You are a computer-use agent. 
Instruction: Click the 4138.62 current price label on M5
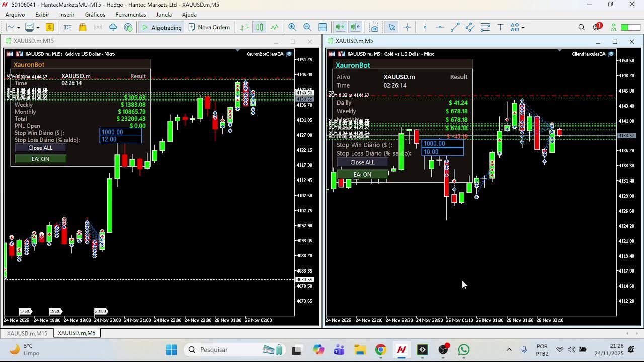pyautogui.click(x=626, y=135)
